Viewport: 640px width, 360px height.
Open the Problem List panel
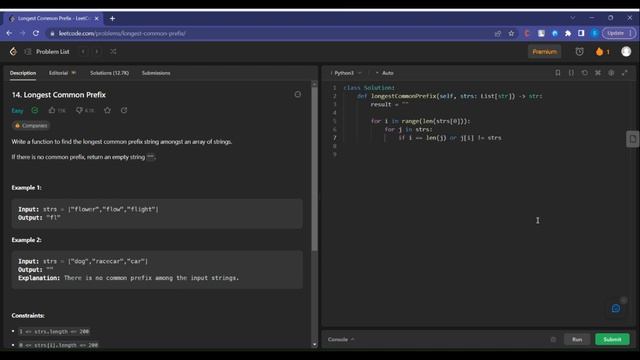47,51
